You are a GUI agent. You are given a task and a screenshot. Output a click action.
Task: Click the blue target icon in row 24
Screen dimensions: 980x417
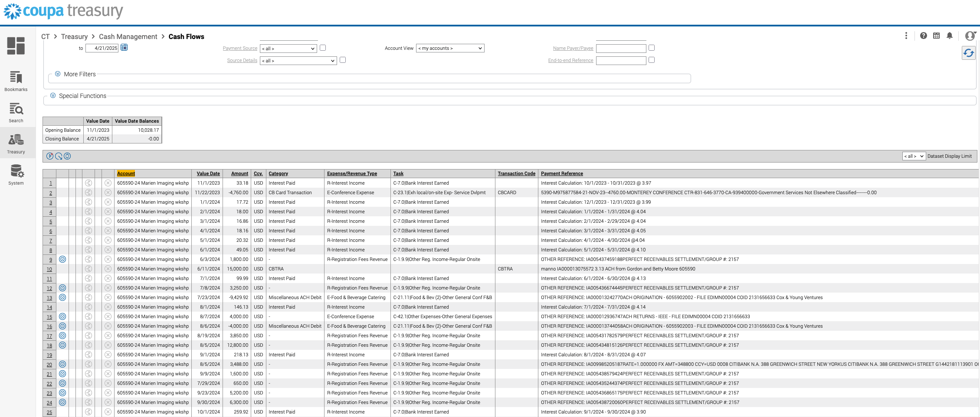point(62,402)
